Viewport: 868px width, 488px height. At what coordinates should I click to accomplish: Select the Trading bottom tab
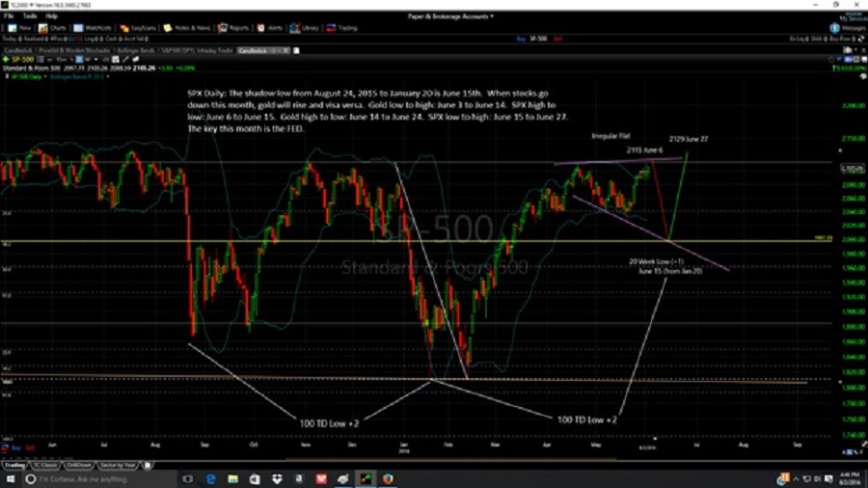coord(14,465)
